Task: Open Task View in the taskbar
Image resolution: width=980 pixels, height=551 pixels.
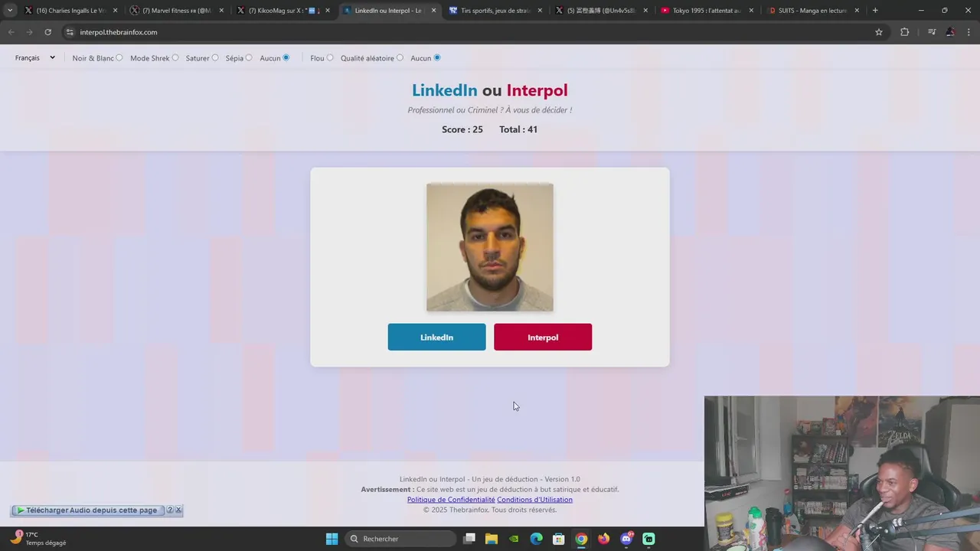Action: point(469,539)
